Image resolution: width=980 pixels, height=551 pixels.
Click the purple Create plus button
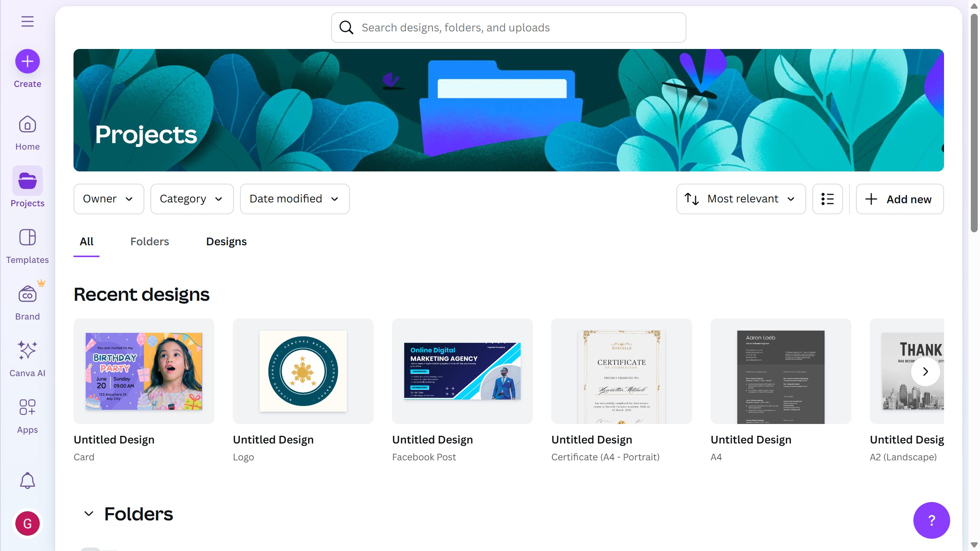click(x=27, y=61)
